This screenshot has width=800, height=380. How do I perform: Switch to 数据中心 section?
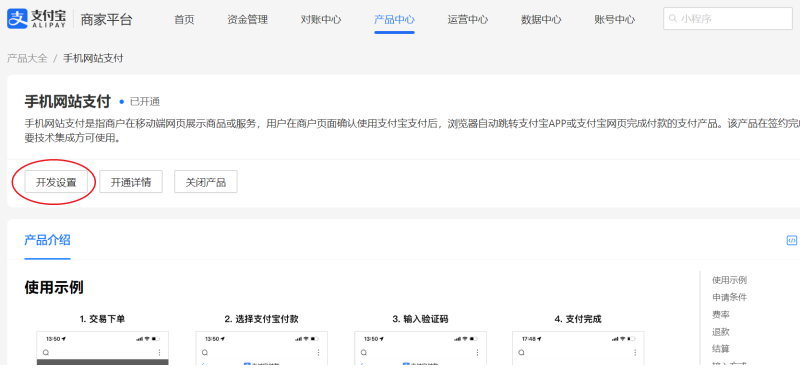pyautogui.click(x=541, y=20)
